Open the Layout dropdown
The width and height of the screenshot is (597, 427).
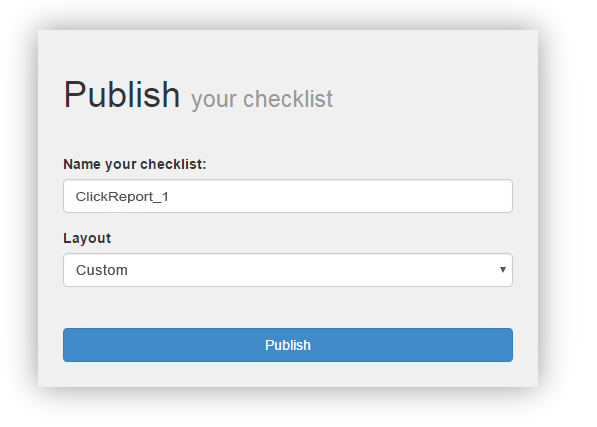288,270
